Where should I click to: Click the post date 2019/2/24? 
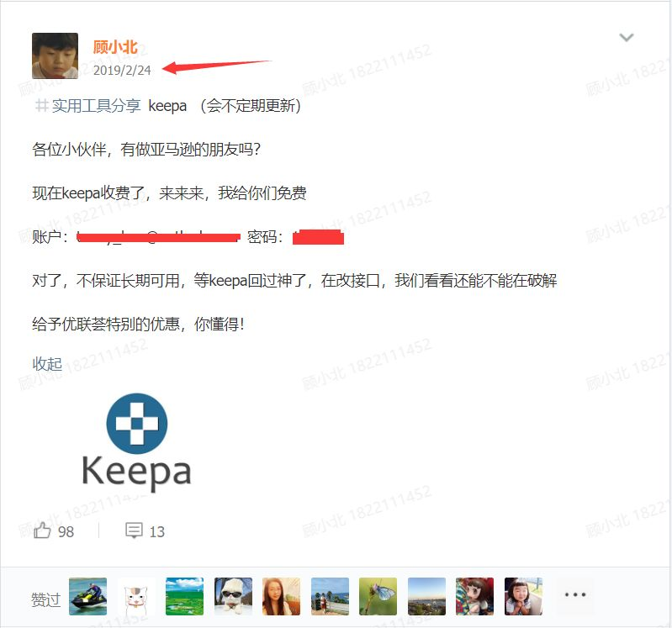point(122,71)
